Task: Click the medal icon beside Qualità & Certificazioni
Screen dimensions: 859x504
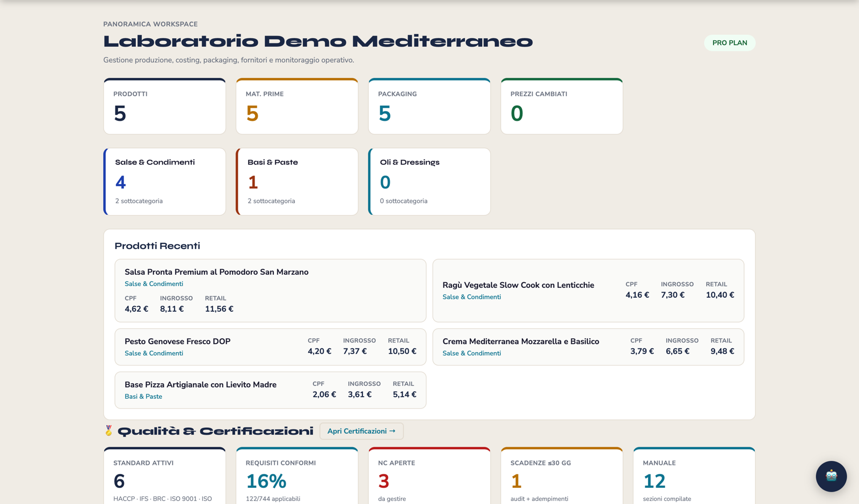Action: tap(108, 431)
